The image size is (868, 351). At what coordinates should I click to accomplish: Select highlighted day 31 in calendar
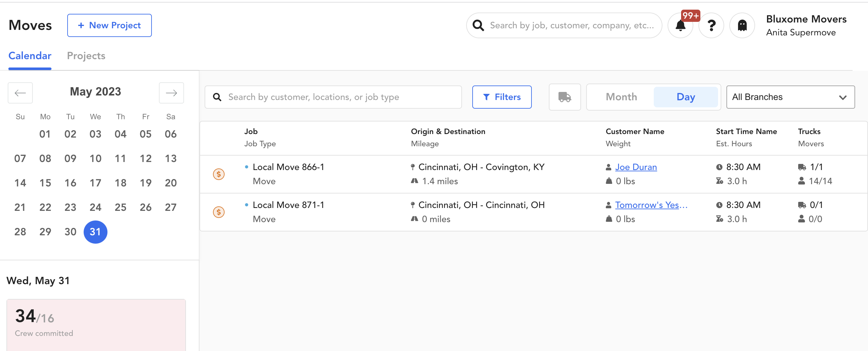(x=95, y=232)
